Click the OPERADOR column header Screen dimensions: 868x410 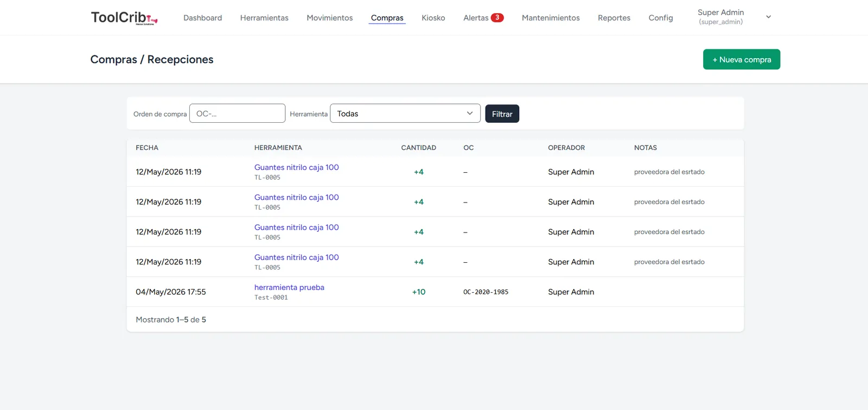click(566, 148)
